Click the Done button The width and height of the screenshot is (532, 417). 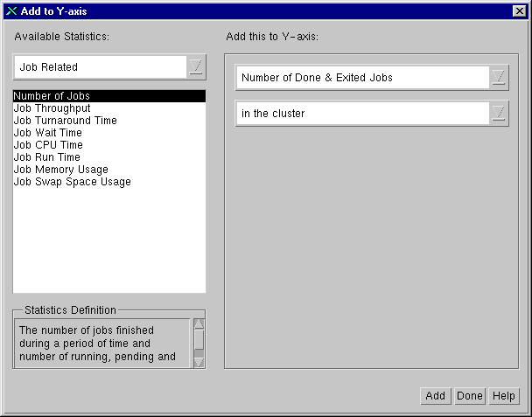click(x=469, y=396)
